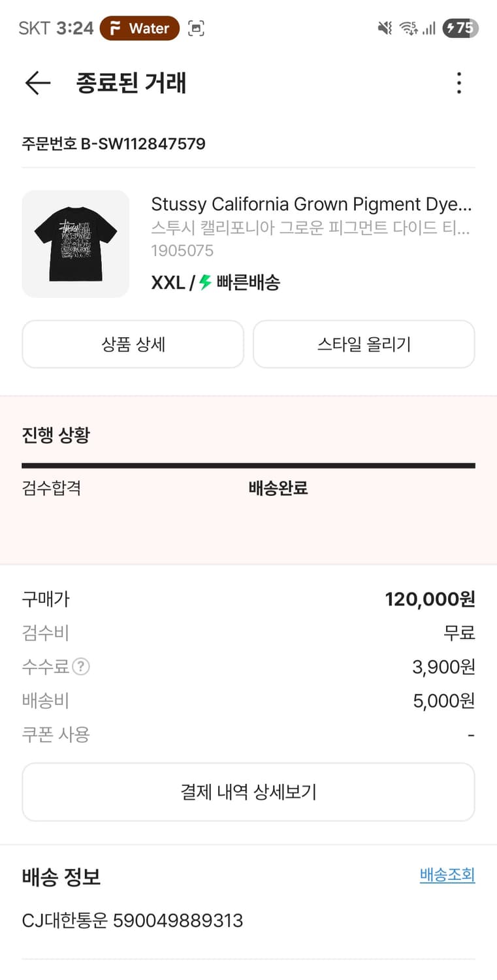Image resolution: width=497 pixels, height=980 pixels.
Task: Tap the muted sound status icon
Action: (x=385, y=28)
